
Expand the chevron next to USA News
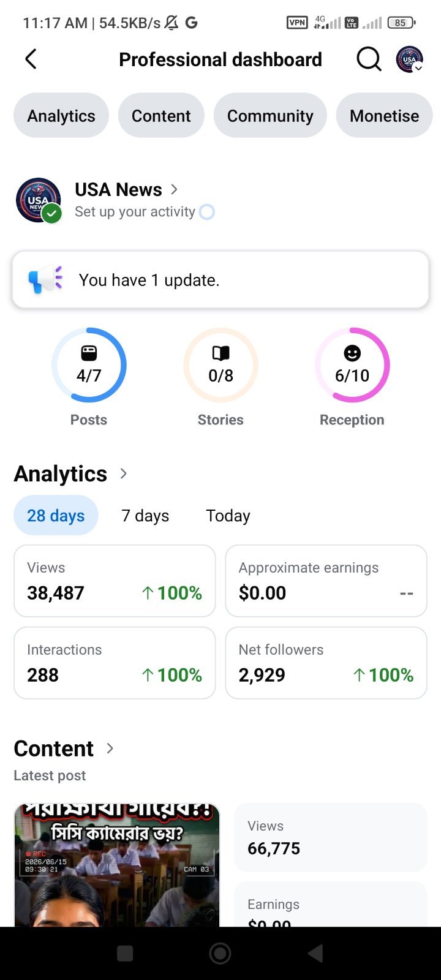click(174, 189)
